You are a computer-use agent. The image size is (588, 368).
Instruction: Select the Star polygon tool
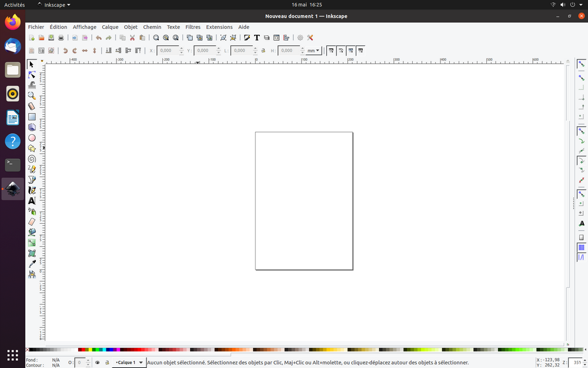click(x=32, y=148)
